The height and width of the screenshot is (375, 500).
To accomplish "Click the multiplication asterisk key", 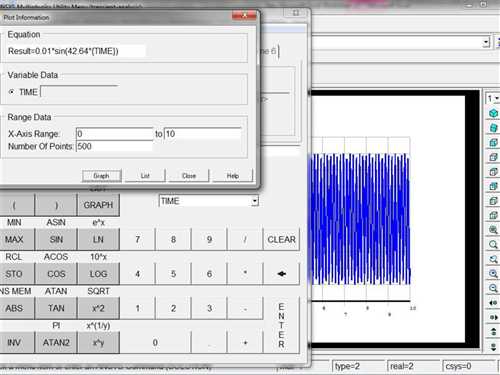I will click(x=245, y=274).
